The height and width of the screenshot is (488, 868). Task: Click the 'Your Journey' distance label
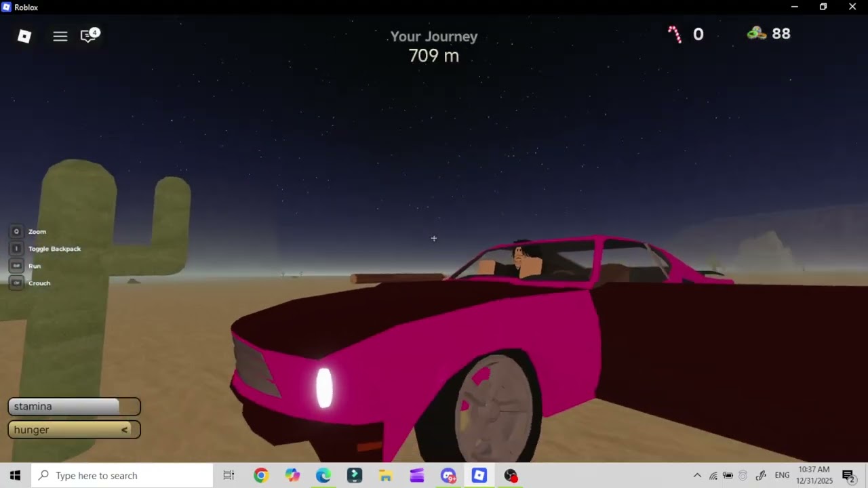point(434,37)
